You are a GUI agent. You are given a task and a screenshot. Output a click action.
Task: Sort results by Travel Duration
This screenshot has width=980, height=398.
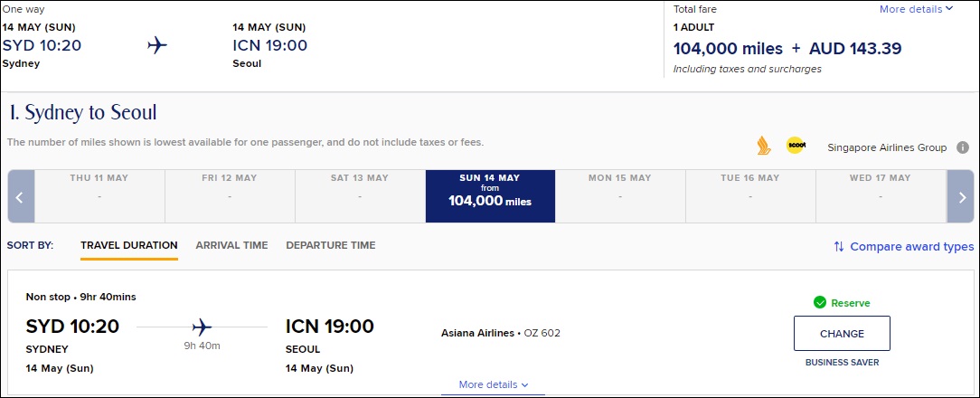tap(128, 245)
